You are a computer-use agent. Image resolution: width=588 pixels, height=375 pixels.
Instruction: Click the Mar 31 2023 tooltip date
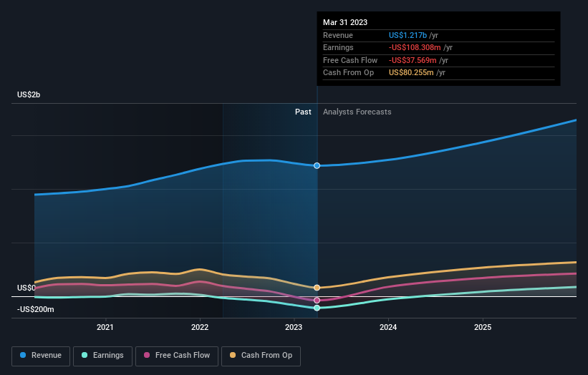[x=345, y=22]
